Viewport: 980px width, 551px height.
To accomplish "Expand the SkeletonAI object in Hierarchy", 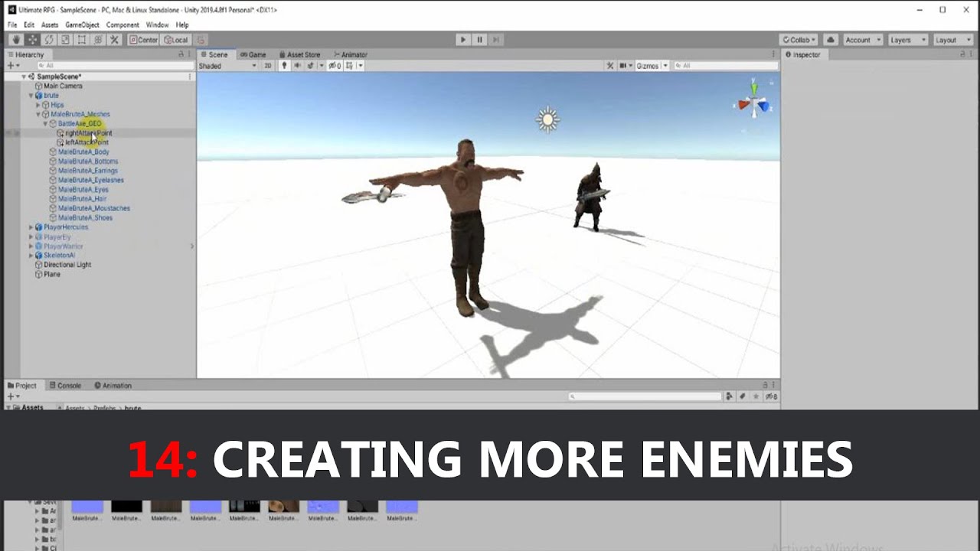I will tap(31, 256).
